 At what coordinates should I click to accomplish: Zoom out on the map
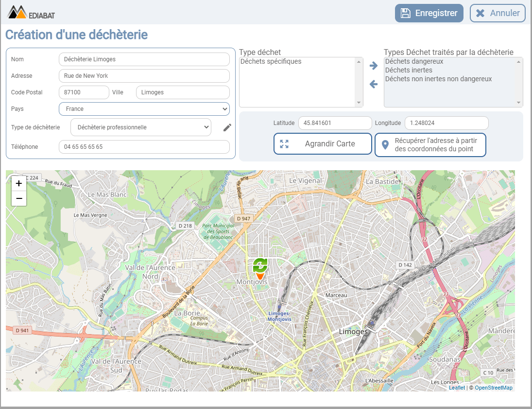click(19, 198)
